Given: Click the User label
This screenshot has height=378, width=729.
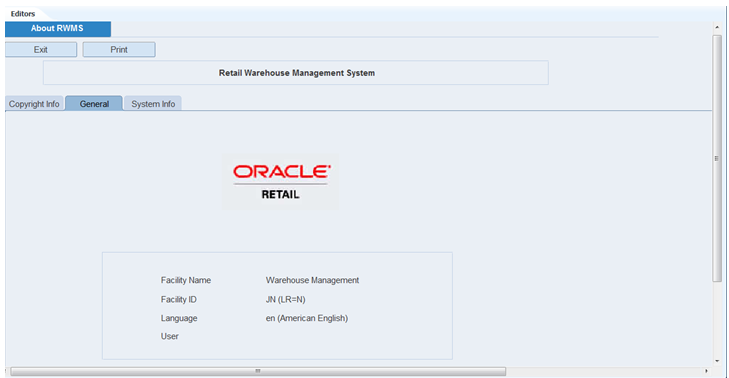Looking at the screenshot, I should click(170, 336).
